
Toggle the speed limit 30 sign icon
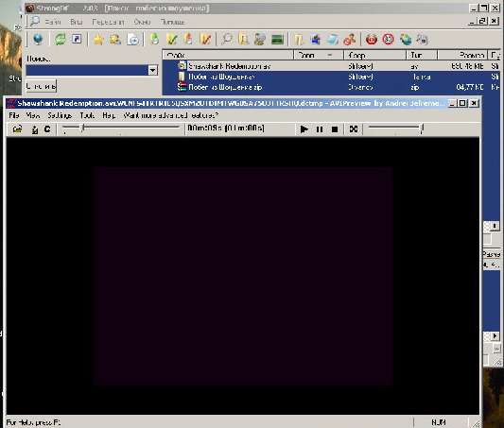(389, 40)
